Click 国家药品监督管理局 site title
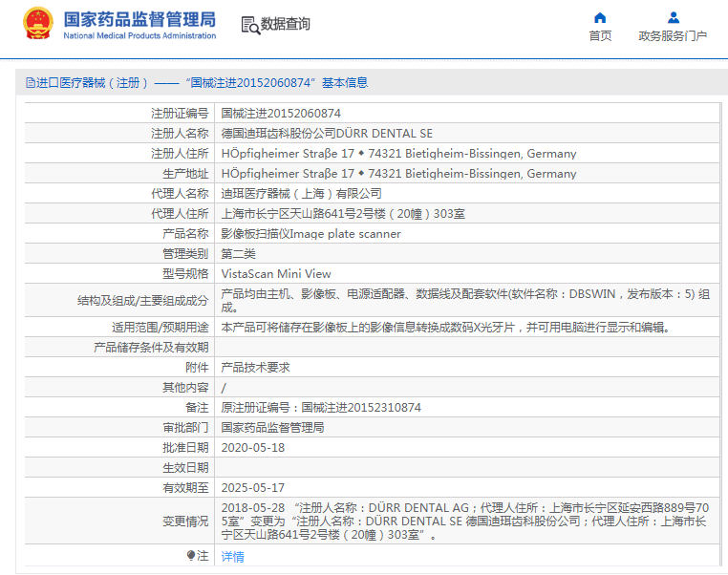The height and width of the screenshot is (575, 728). pos(139,19)
